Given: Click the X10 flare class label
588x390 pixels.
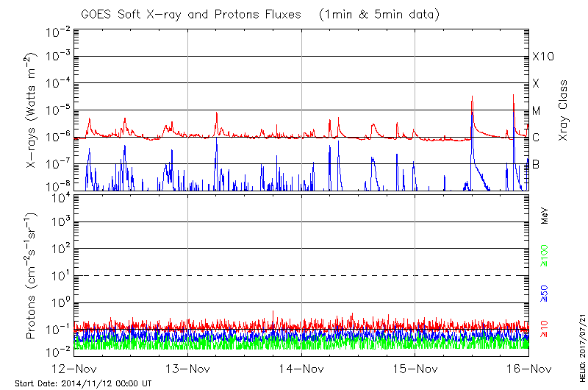Looking at the screenshot, I should point(542,57).
